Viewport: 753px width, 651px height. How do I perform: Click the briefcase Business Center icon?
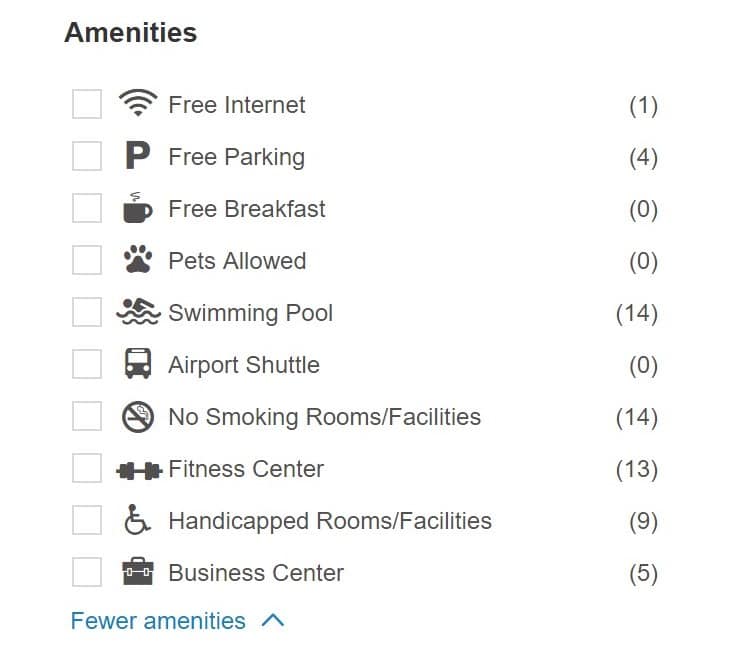tap(138, 571)
